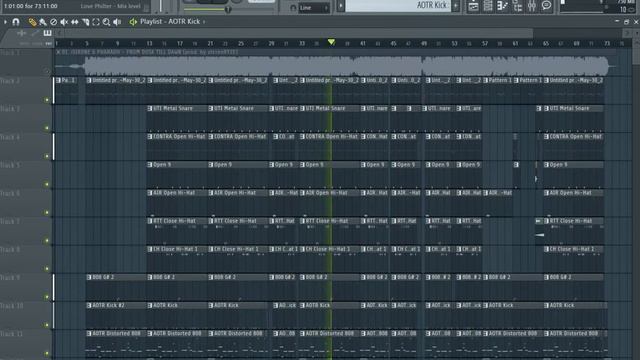Viewport: 640px width, 360px height.
Task: Select the Track 1 label
Action: tap(10, 53)
